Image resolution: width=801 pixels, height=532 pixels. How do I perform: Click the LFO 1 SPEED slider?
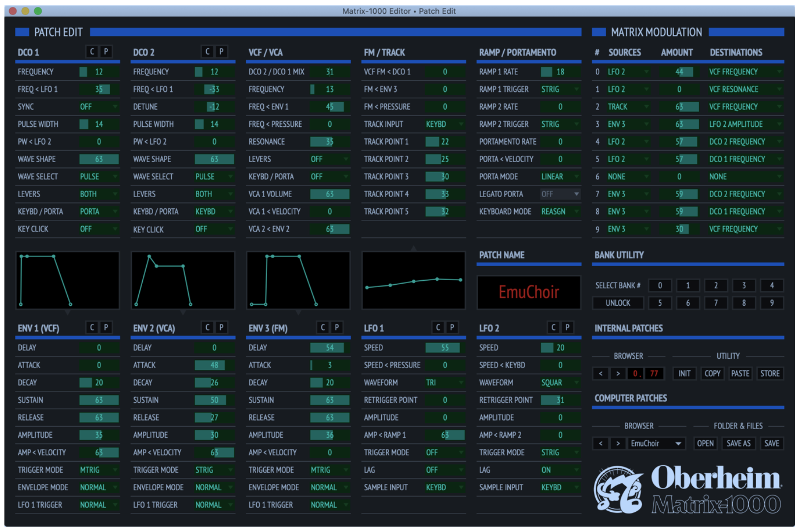point(445,348)
